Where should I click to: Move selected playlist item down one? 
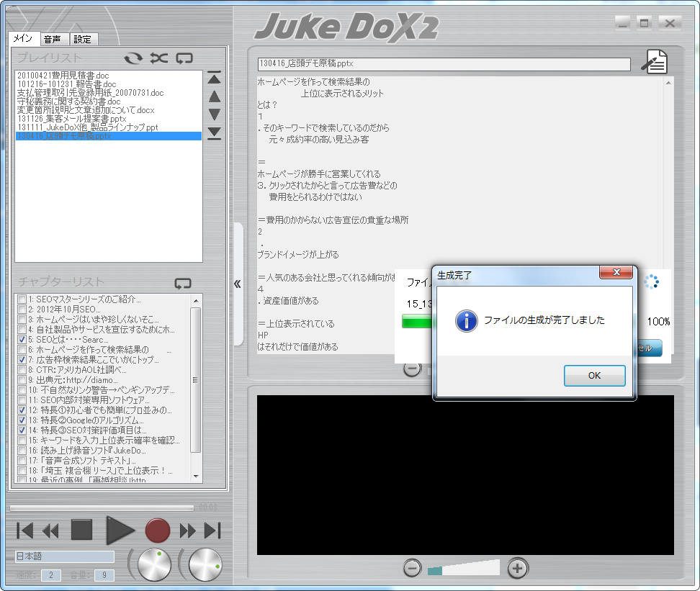(x=215, y=114)
